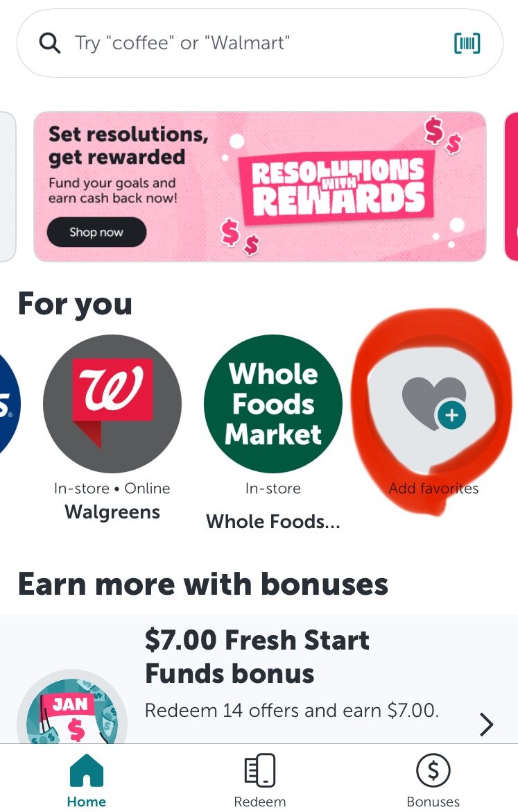Viewport: 518px width, 812px height.
Task: Tap the Bonuses dollar coin icon
Action: 433,770
